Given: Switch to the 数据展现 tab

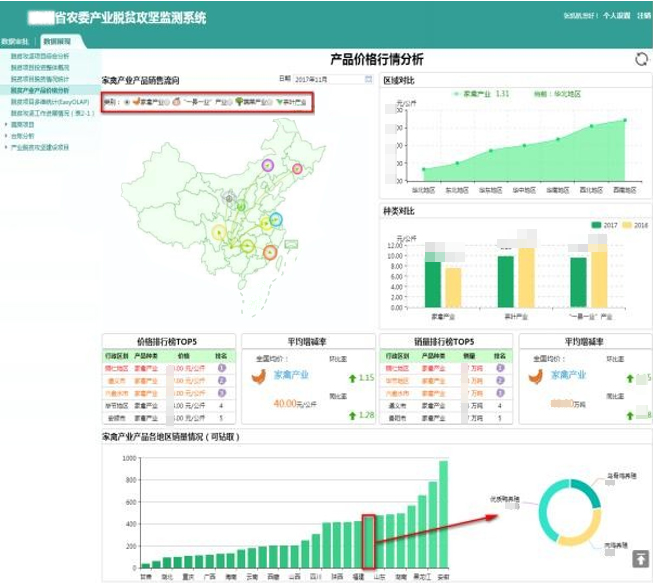Looking at the screenshot, I should [x=56, y=41].
